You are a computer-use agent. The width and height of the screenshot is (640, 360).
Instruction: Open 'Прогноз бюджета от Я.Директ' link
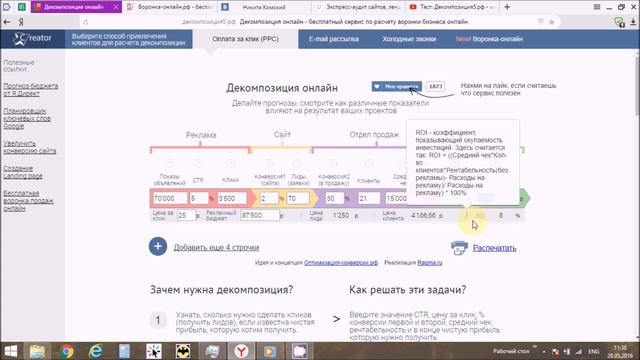coord(31,89)
